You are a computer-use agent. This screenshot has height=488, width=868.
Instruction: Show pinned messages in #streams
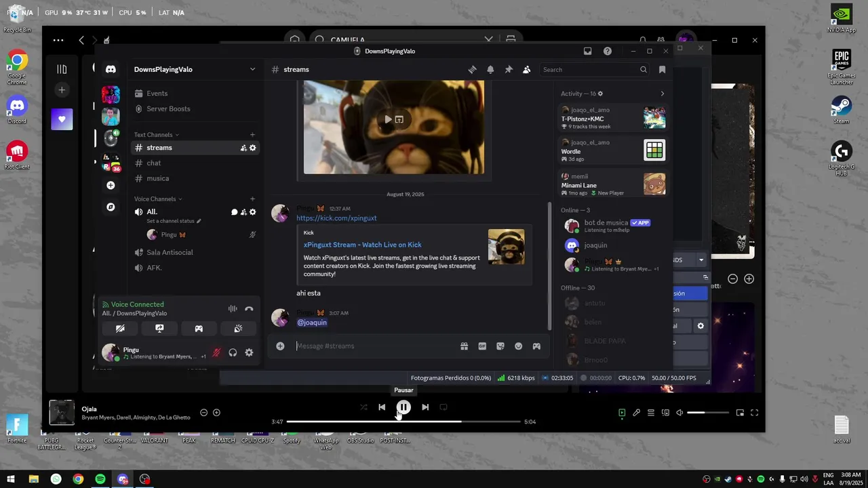pos(509,69)
